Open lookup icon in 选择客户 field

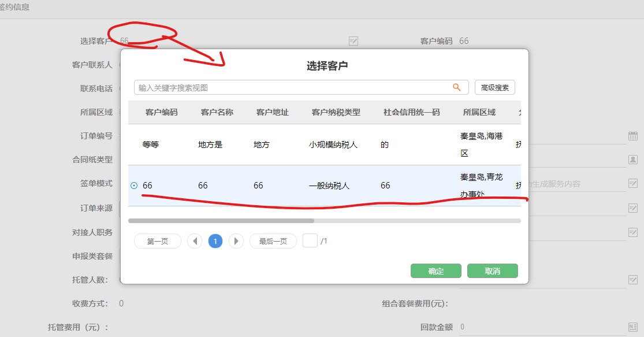353,41
